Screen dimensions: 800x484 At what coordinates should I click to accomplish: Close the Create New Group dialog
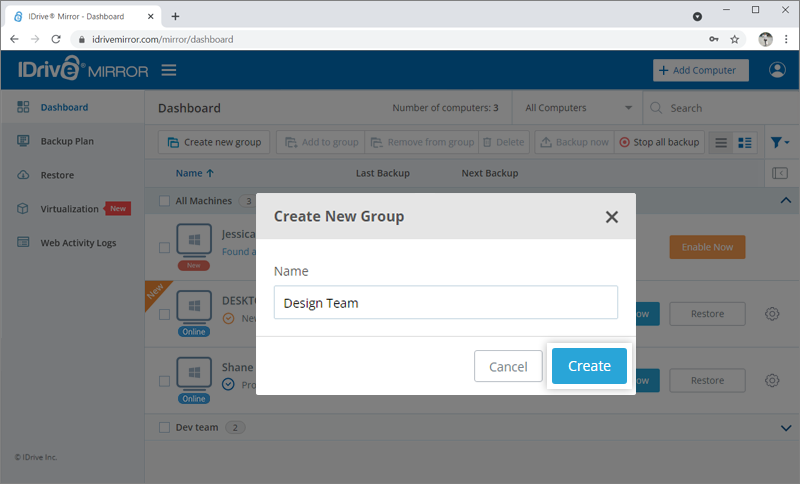pos(612,217)
